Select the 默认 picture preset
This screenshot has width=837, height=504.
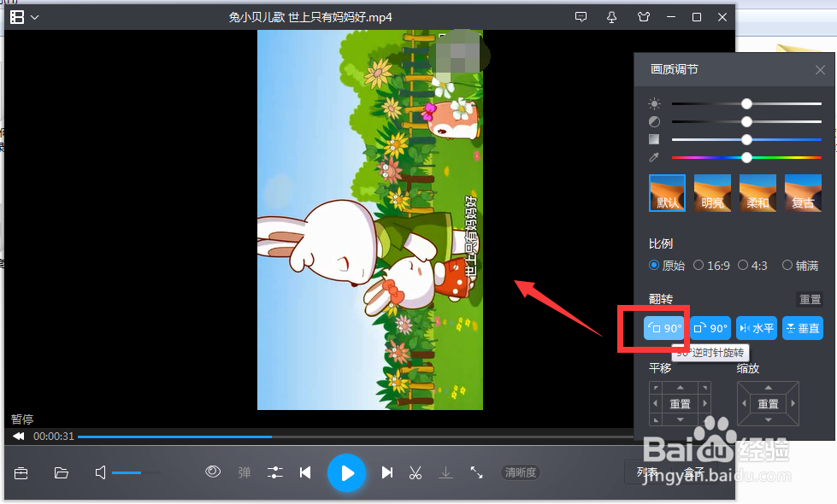[x=667, y=193]
